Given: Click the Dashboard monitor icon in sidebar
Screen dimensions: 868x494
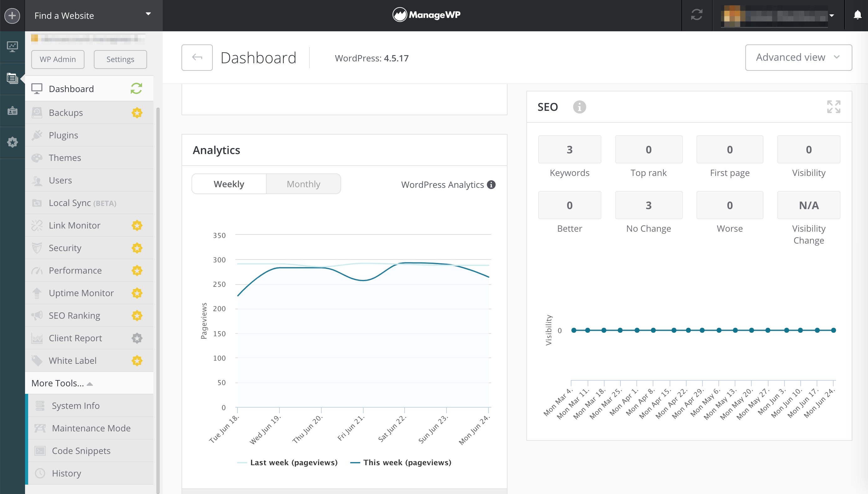Looking at the screenshot, I should point(37,89).
